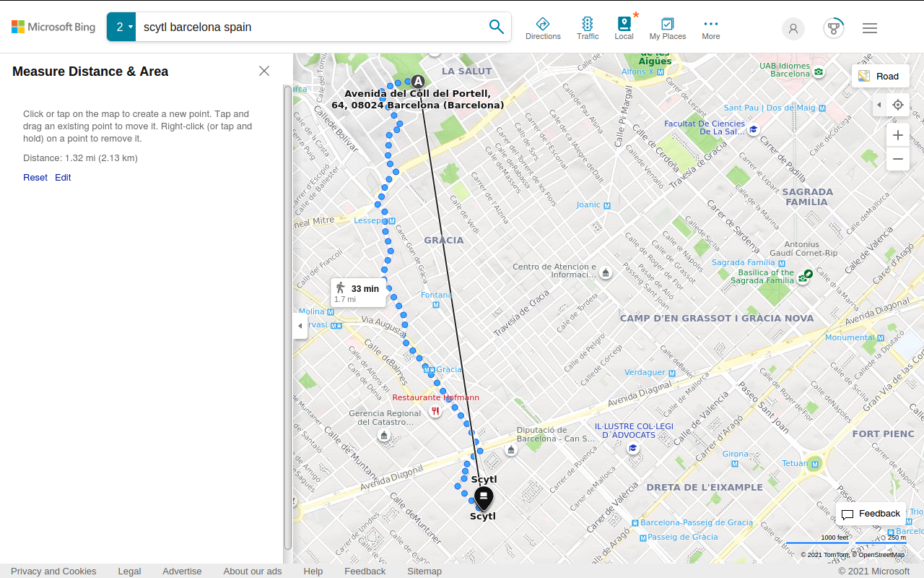Screen dimensions: 924x578
Task: Click the left panel vertical scrollbar
Action: [x=288, y=318]
